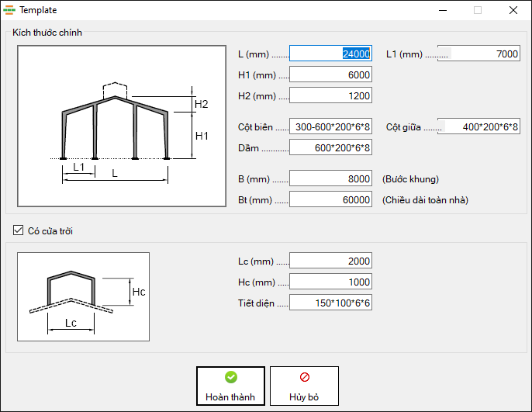The image size is (532, 412).
Task: Click the (Bước khung) description text
Action: click(x=410, y=179)
